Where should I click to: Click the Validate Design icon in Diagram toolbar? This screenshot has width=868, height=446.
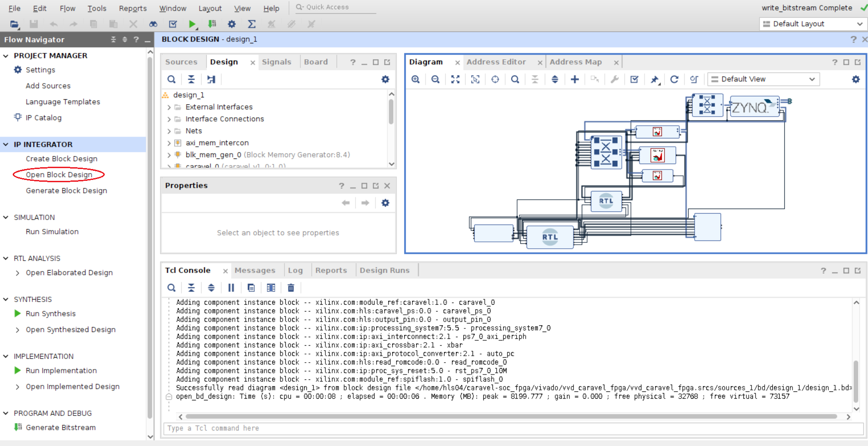tap(635, 79)
